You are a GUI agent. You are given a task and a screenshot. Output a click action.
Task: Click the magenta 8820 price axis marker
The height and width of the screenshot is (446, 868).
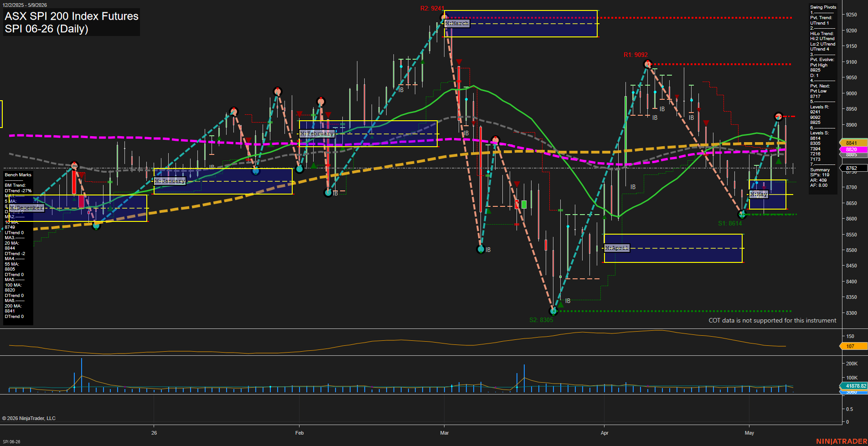853,149
